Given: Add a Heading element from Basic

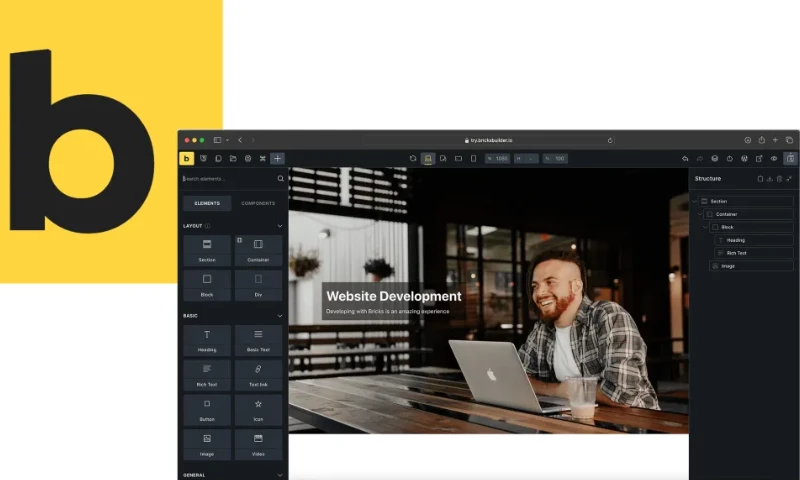Looking at the screenshot, I should tap(207, 340).
